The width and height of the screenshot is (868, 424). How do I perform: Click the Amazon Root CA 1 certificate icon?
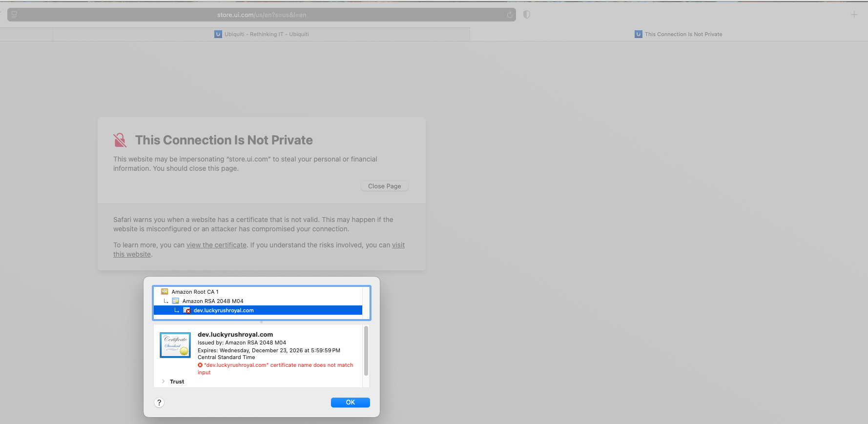(x=165, y=292)
